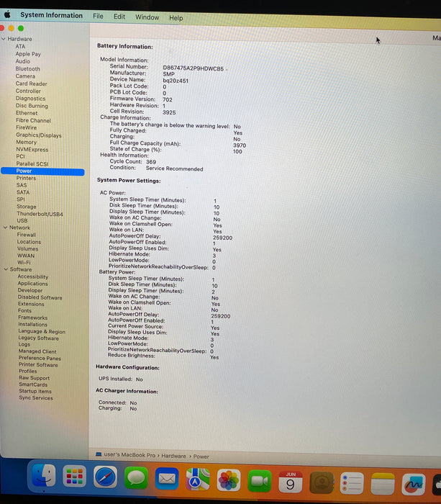Select USB in the sidebar
Image resolution: width=441 pixels, height=504 pixels.
pos(22,221)
